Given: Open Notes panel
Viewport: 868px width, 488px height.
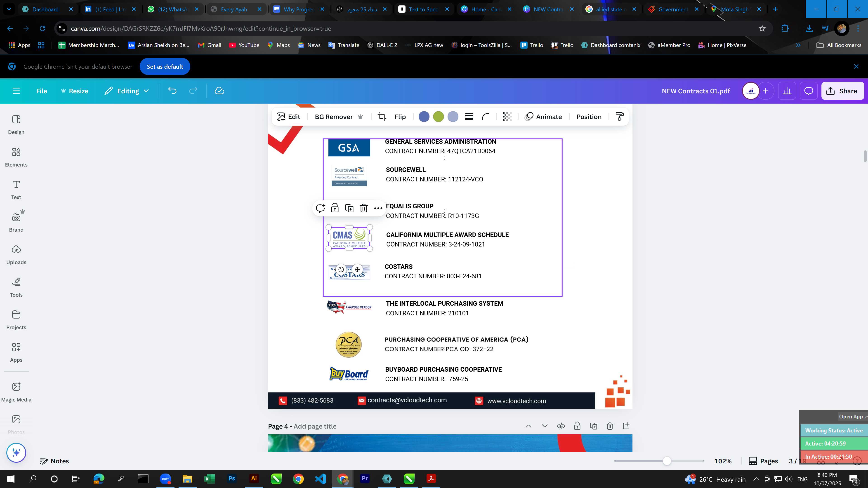Looking at the screenshot, I should point(54,461).
